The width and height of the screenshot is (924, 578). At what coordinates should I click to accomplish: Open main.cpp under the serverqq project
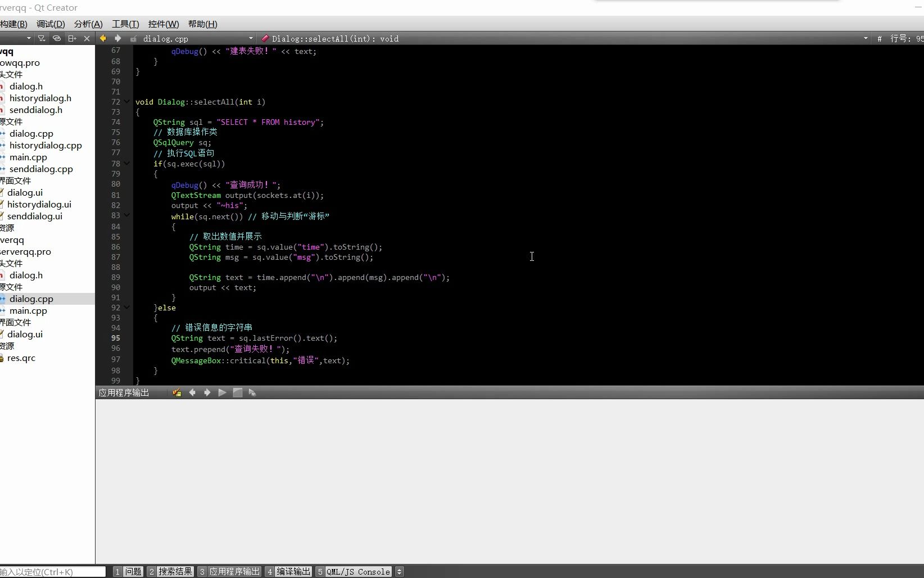(28, 310)
